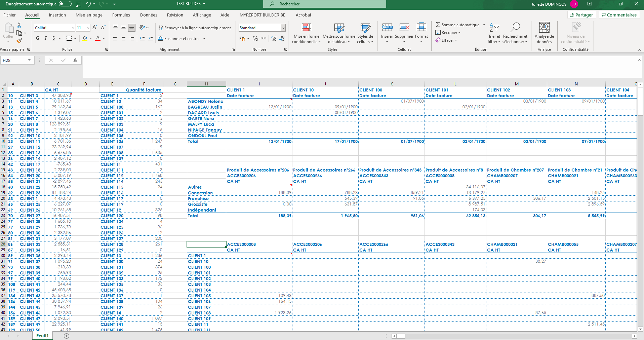
Task: Select the Feuil1 sheet tab
Action: [43, 336]
